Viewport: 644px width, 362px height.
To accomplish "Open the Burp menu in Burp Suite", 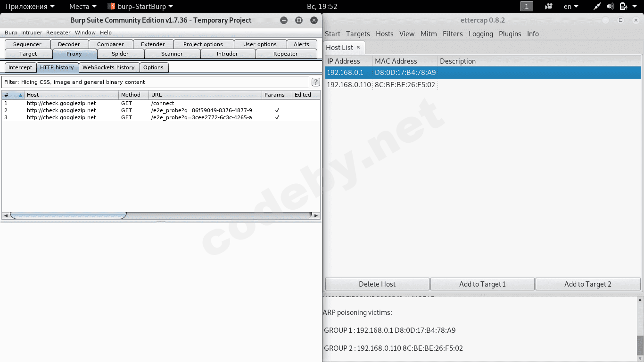I will click(11, 33).
